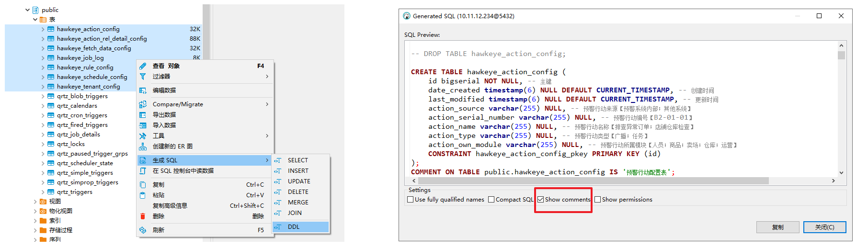This screenshot has height=248, width=868.
Task: Select the hawkeye_fetch_data_config table
Action: (94, 48)
